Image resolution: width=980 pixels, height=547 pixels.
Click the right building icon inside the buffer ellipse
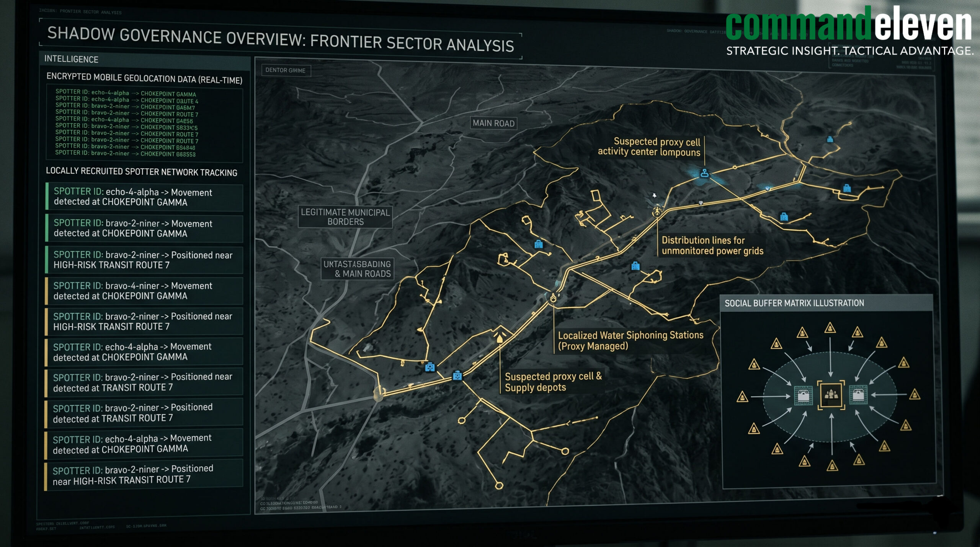(858, 394)
